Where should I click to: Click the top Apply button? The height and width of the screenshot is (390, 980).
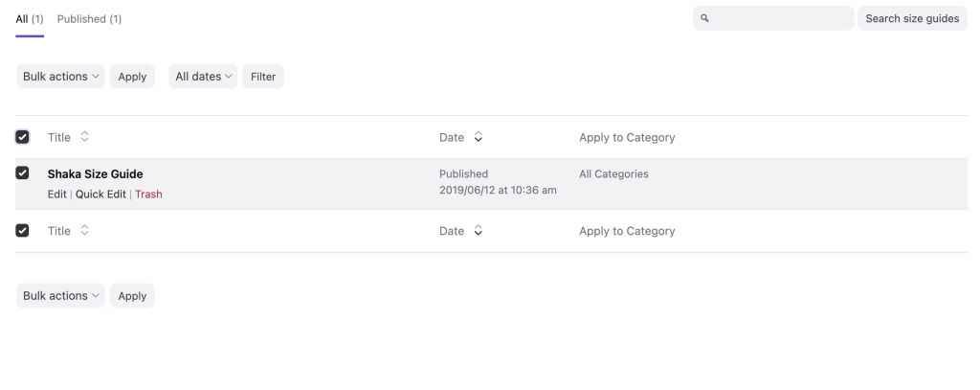[x=132, y=77]
